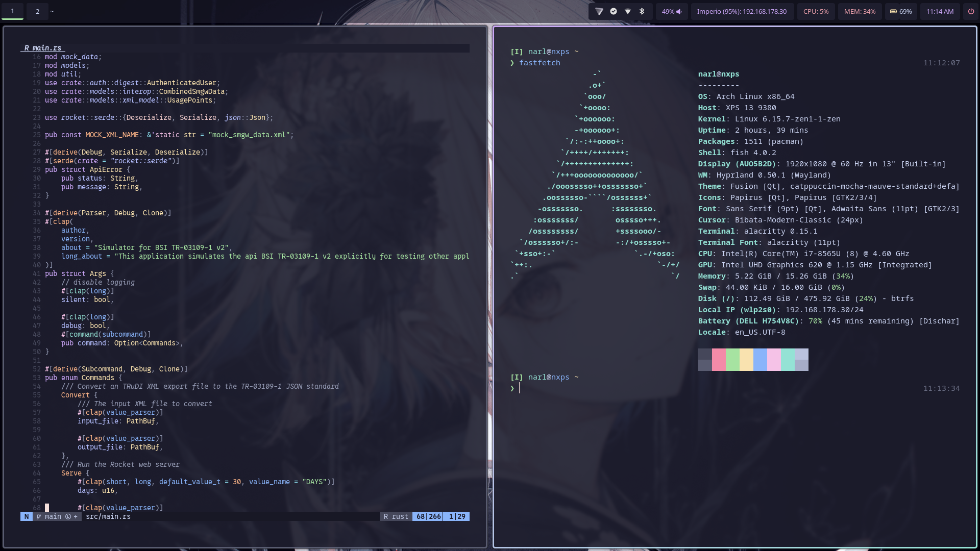
Task: Select workspace 1 in the bar
Action: pos(13,11)
